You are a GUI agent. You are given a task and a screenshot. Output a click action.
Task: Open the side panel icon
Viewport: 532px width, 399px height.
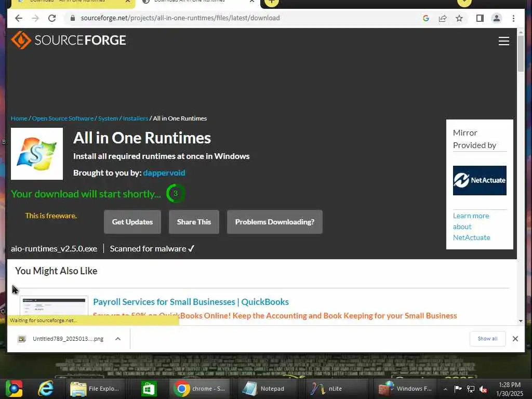pos(480,18)
